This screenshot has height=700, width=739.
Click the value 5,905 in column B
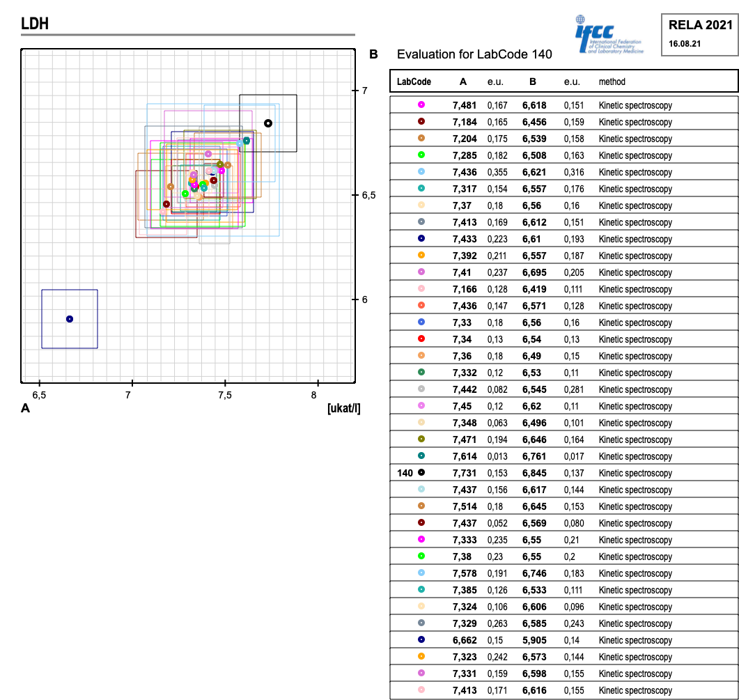pyautogui.click(x=534, y=640)
